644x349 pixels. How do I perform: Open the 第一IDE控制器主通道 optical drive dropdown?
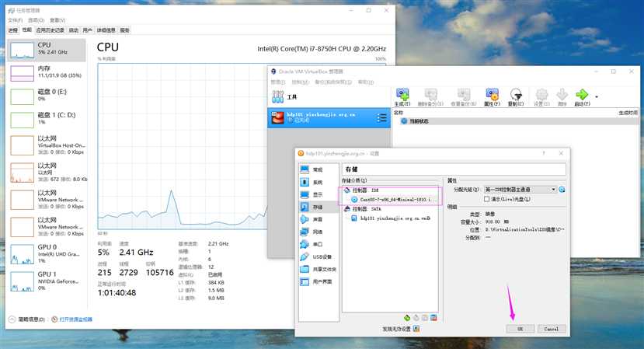tap(520, 190)
